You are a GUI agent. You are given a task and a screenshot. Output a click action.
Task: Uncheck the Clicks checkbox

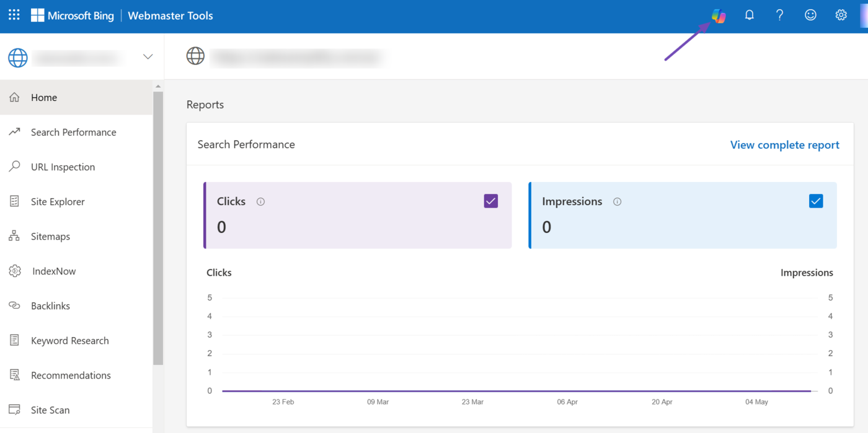pos(490,201)
